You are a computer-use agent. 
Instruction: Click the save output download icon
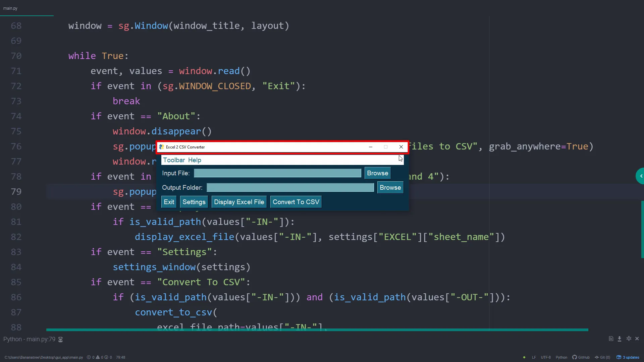pyautogui.click(x=620, y=339)
